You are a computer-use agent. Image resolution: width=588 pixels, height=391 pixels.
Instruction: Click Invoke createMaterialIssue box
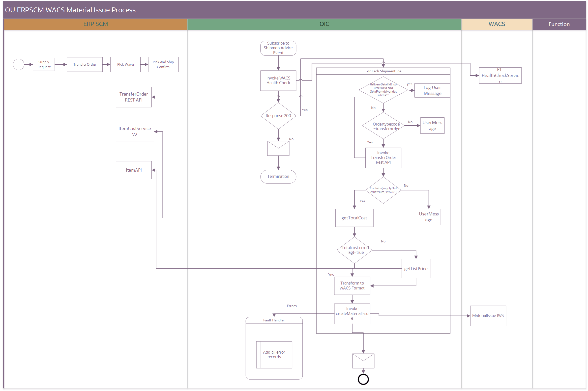(352, 314)
